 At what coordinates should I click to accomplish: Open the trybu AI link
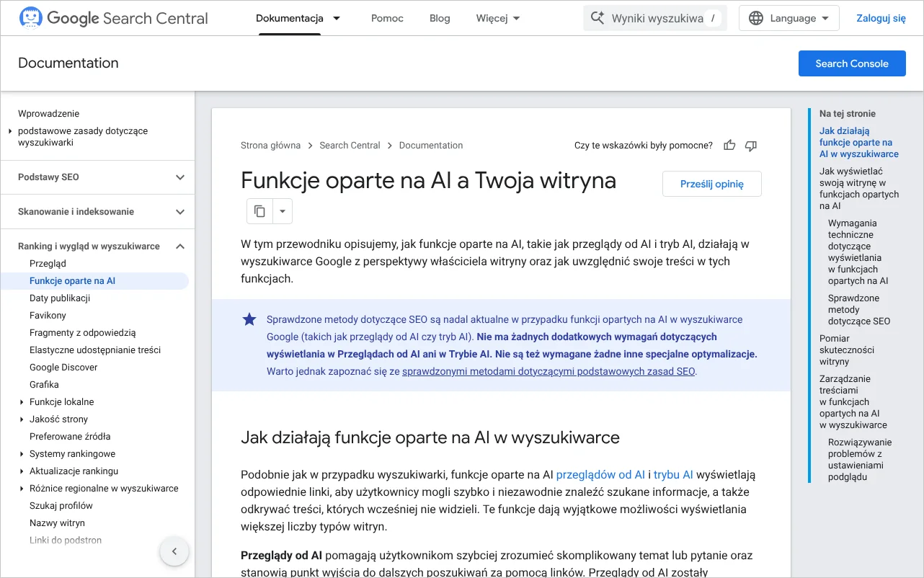point(673,474)
